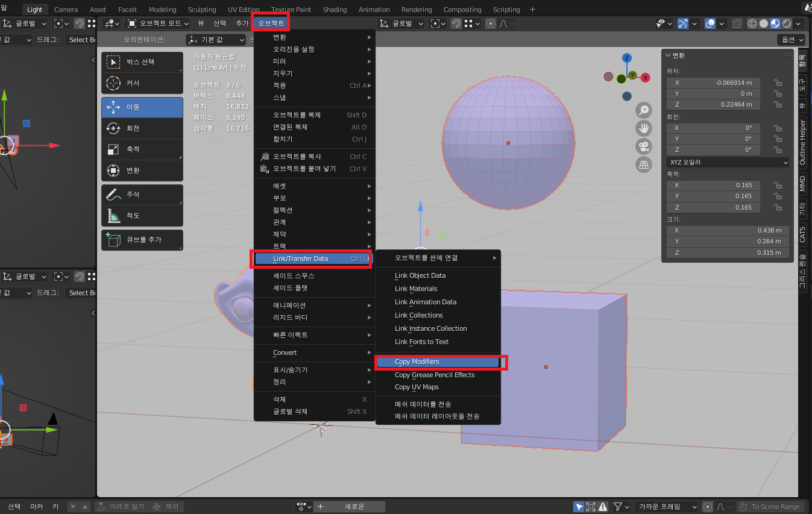
Task: Expand the 옵션 options dropdown
Action: click(x=792, y=40)
